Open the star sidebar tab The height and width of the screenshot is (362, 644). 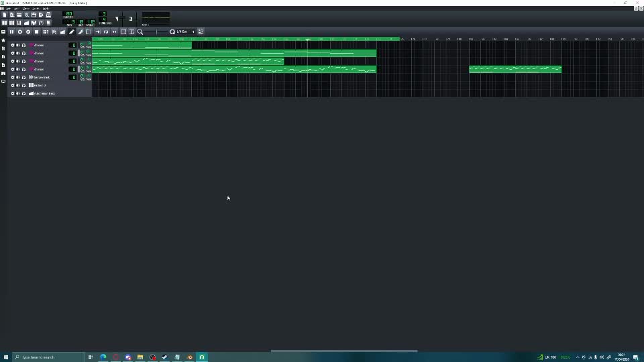click(3, 40)
